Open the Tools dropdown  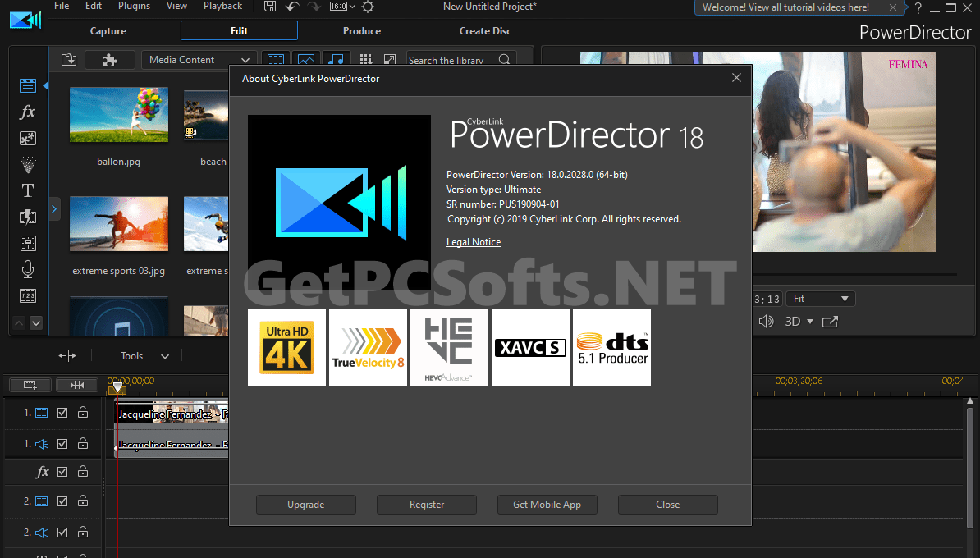point(144,355)
